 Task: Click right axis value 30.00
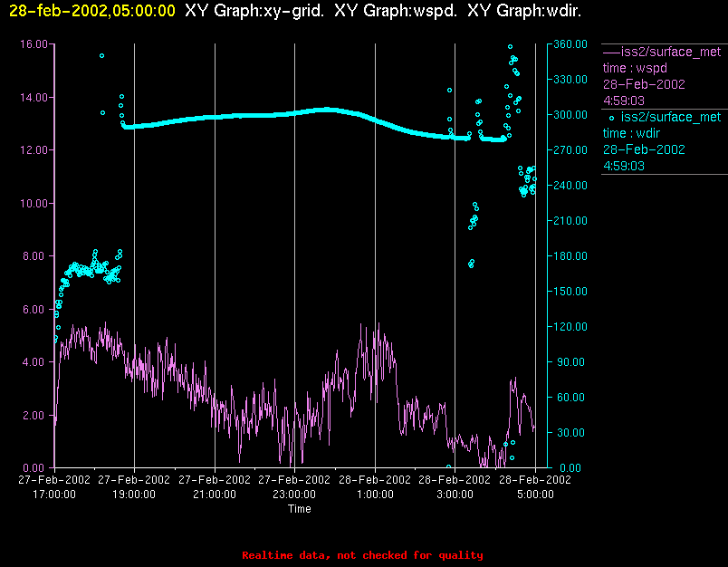pos(572,433)
